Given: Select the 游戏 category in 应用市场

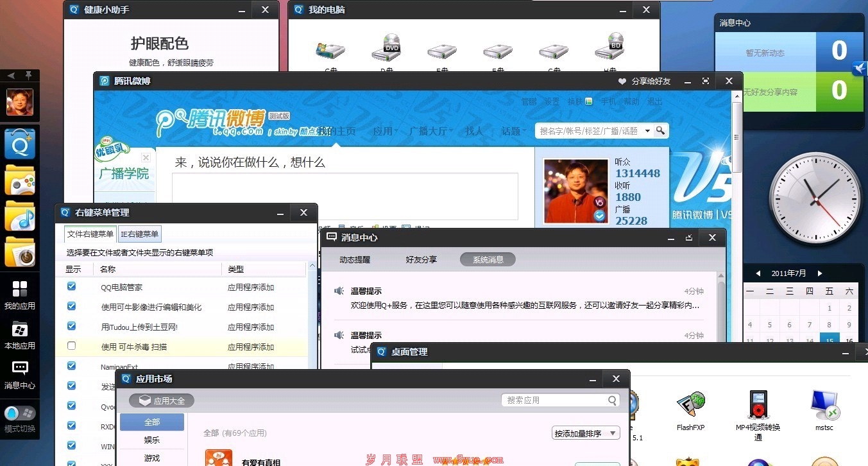Looking at the screenshot, I should tap(152, 458).
